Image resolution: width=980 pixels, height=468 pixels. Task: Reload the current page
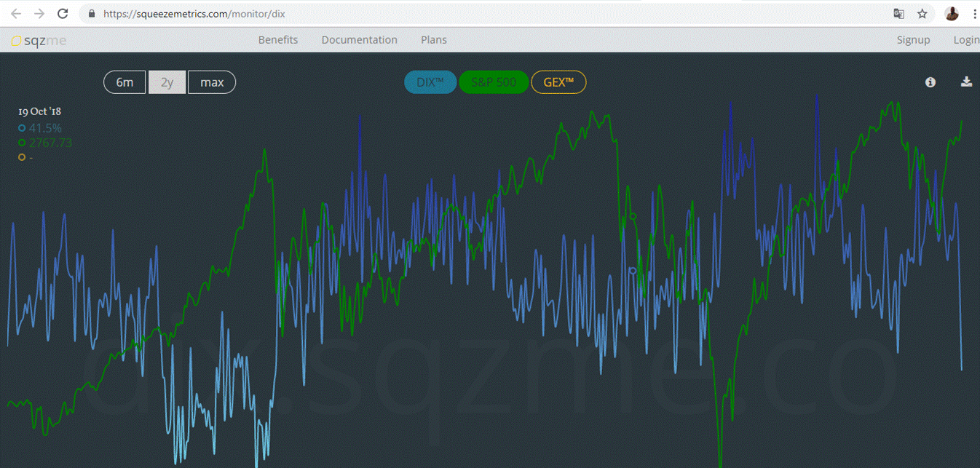coord(63,14)
